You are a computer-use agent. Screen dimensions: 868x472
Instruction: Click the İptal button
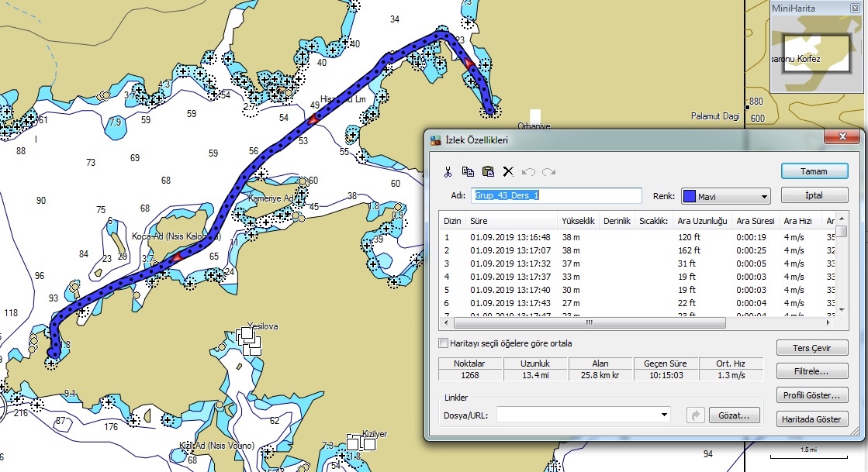pyautogui.click(x=814, y=195)
